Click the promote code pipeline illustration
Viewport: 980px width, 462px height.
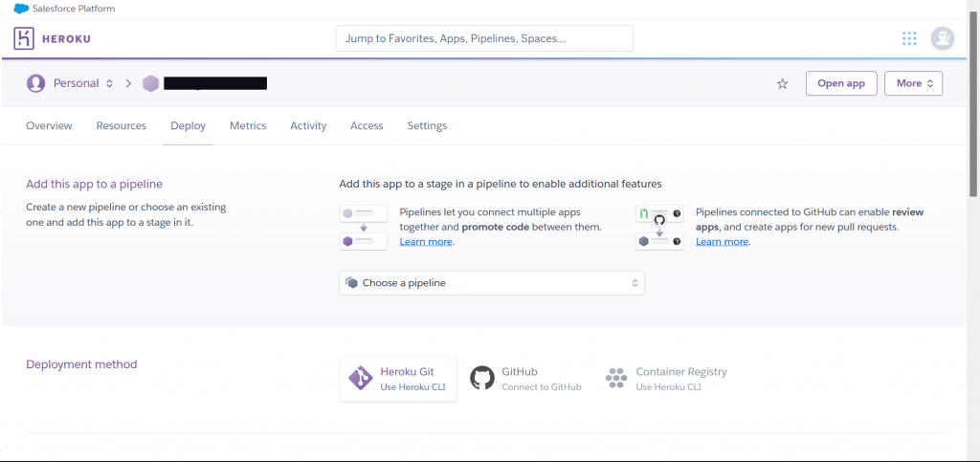pyautogui.click(x=363, y=228)
